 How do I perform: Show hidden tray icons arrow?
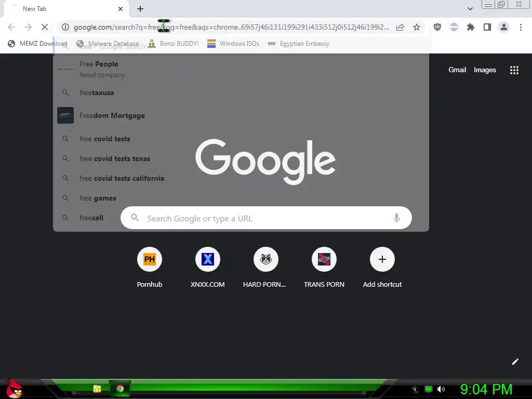click(415, 390)
